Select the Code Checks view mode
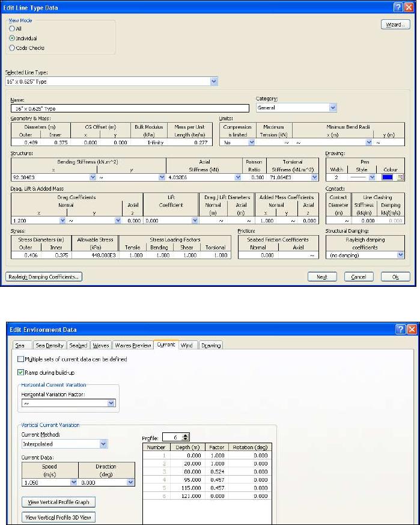The height and width of the screenshot is (525, 420). (11, 48)
